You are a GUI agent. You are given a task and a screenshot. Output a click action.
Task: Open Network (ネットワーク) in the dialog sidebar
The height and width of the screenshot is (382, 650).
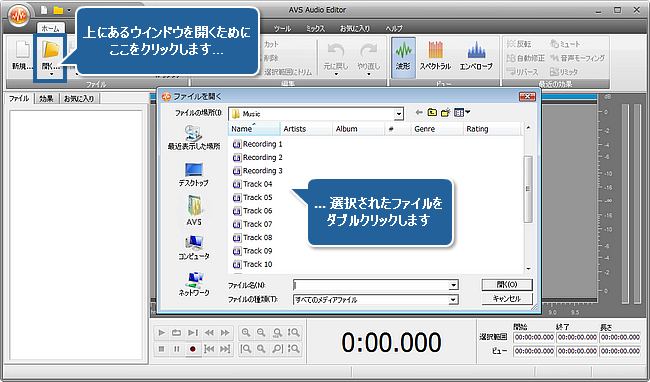tap(194, 284)
